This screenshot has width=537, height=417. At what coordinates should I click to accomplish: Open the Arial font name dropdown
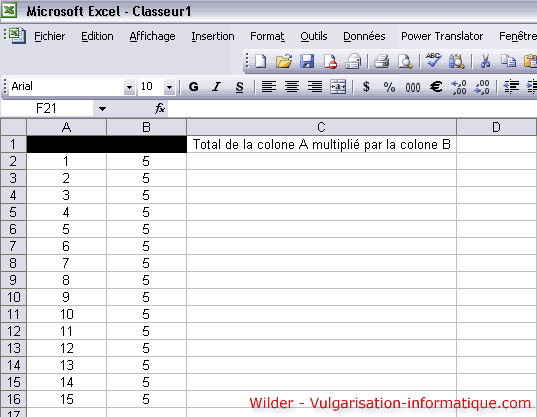(x=129, y=87)
